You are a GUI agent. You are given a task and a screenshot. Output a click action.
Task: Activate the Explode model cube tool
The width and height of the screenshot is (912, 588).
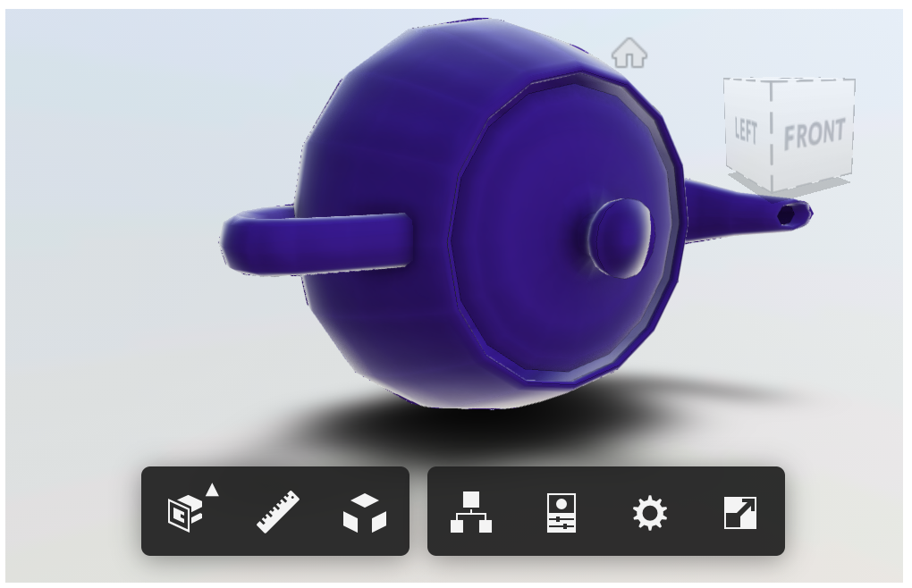[365, 512]
